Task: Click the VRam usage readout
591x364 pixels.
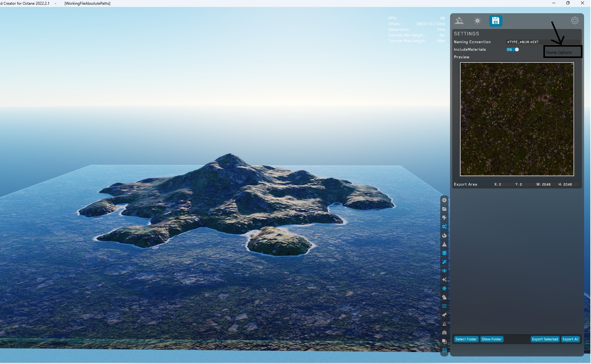Action: 417,24
